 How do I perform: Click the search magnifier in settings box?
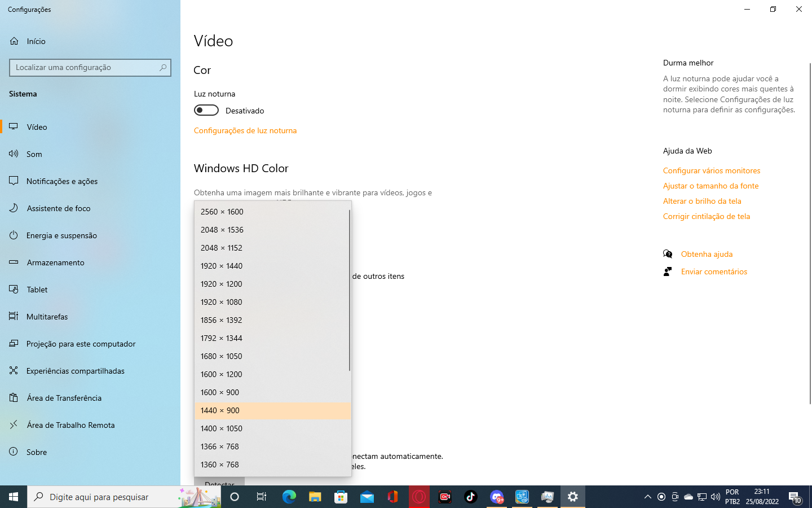coord(163,68)
